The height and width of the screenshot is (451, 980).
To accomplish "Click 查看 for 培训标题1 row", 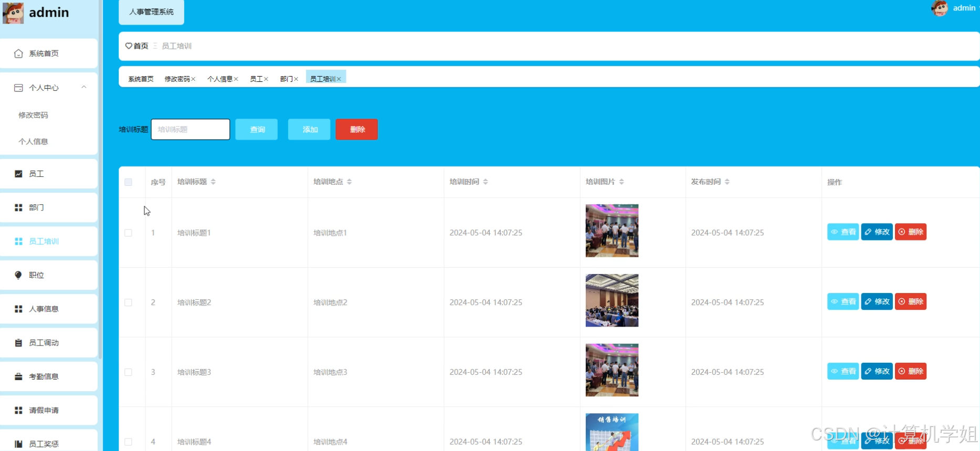I will (x=843, y=232).
